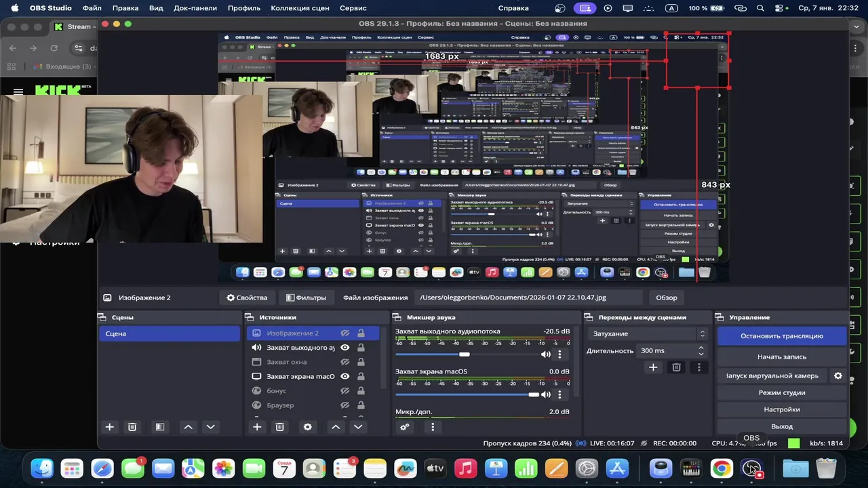
Task: Toggle lock on Захват окна source
Action: click(361, 362)
